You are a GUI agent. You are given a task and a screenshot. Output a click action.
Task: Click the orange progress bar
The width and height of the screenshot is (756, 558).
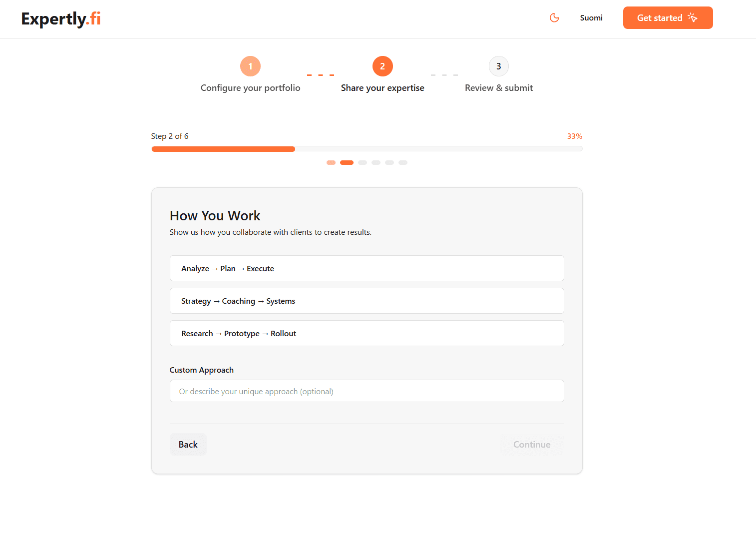(223, 149)
